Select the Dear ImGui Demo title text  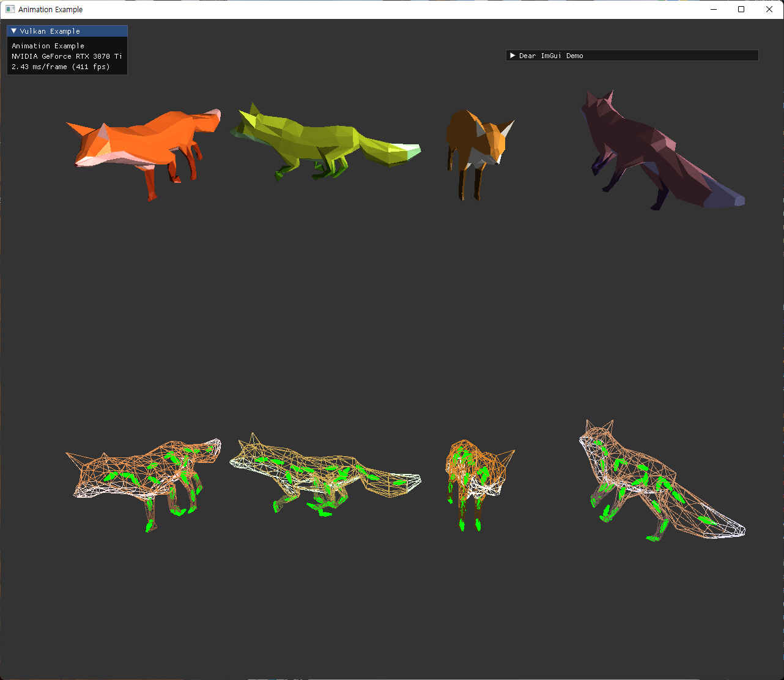click(551, 56)
